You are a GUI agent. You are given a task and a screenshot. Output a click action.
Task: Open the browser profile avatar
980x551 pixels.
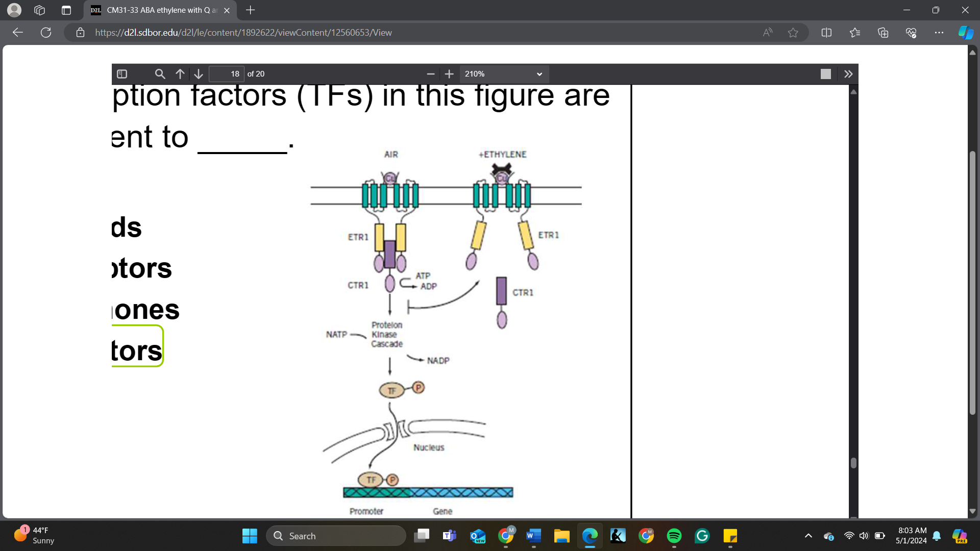click(x=14, y=10)
